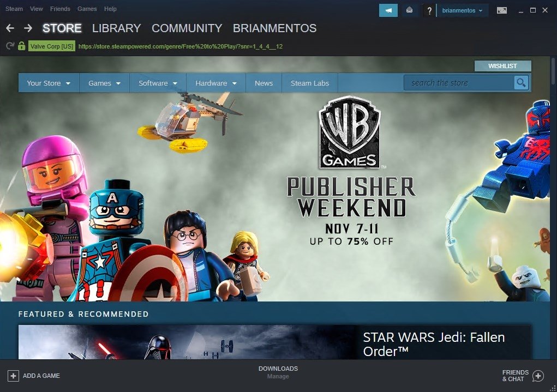Switch to the COMMUNITY tab
557x392 pixels.
coord(187,28)
